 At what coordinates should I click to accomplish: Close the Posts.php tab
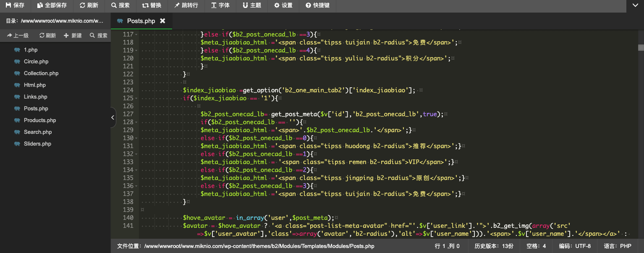click(x=162, y=21)
